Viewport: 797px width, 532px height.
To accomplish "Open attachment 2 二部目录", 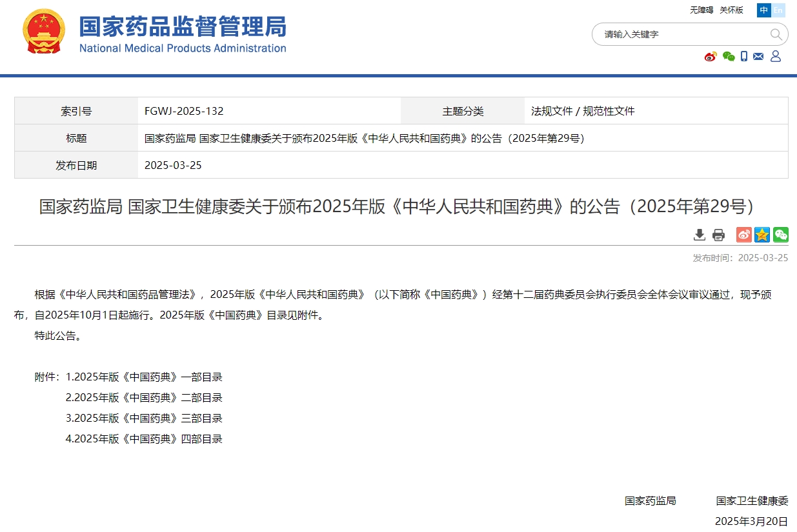I will pos(144,398).
